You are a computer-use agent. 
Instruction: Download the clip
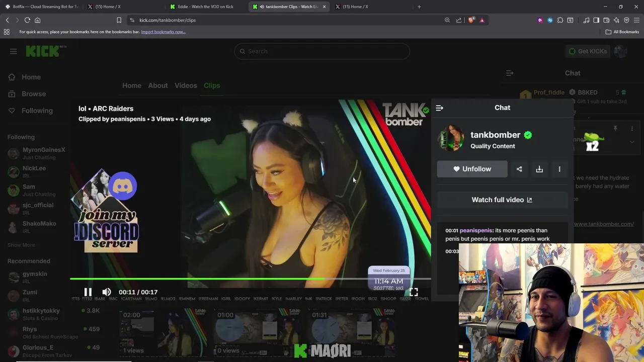[539, 169]
